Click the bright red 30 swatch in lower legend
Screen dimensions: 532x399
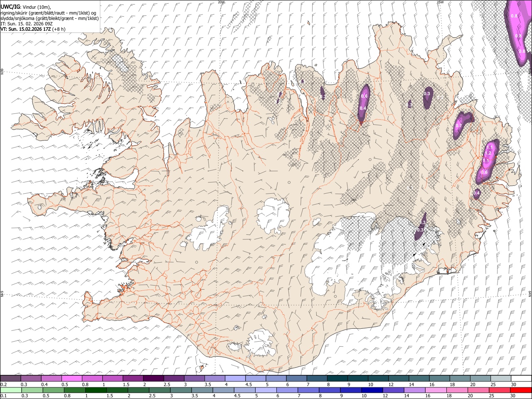point(521,390)
